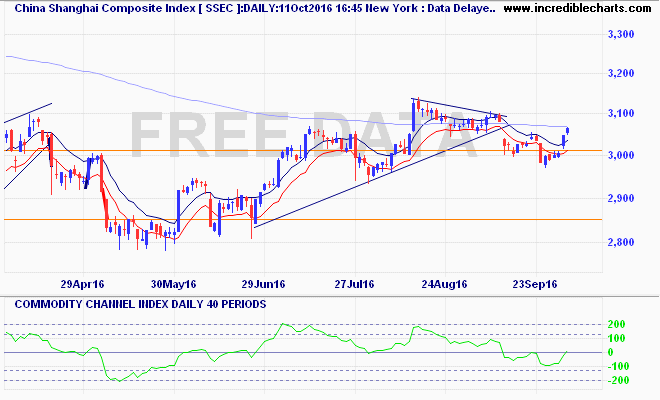Viewport: 660px width, 400px height.
Task: Click the 23Sep16 date label
Action: [x=535, y=284]
